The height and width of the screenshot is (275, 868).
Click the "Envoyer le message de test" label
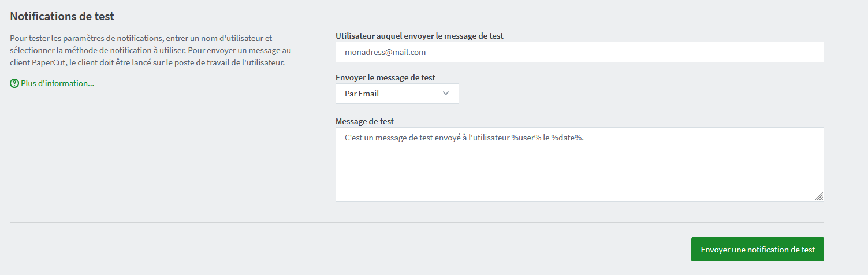tap(385, 77)
